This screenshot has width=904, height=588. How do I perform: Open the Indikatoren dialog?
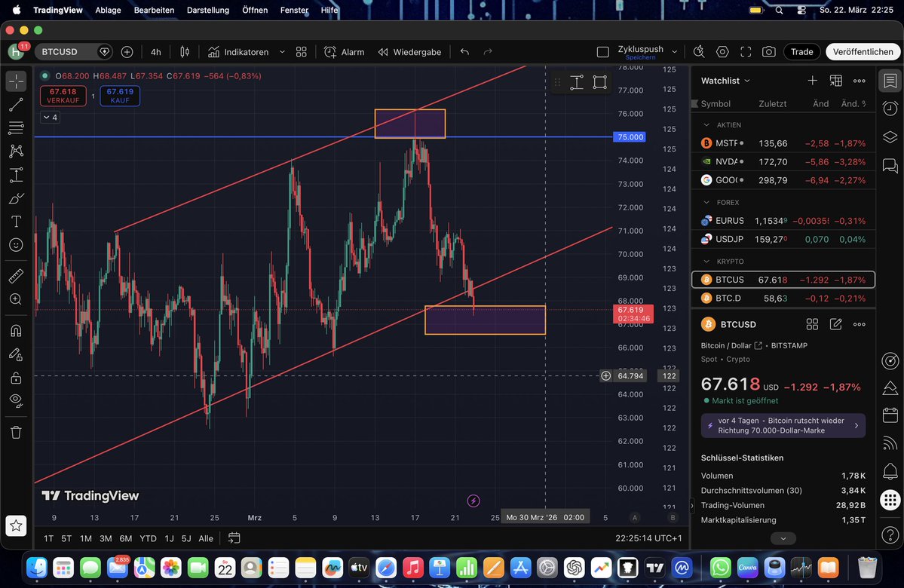238,52
